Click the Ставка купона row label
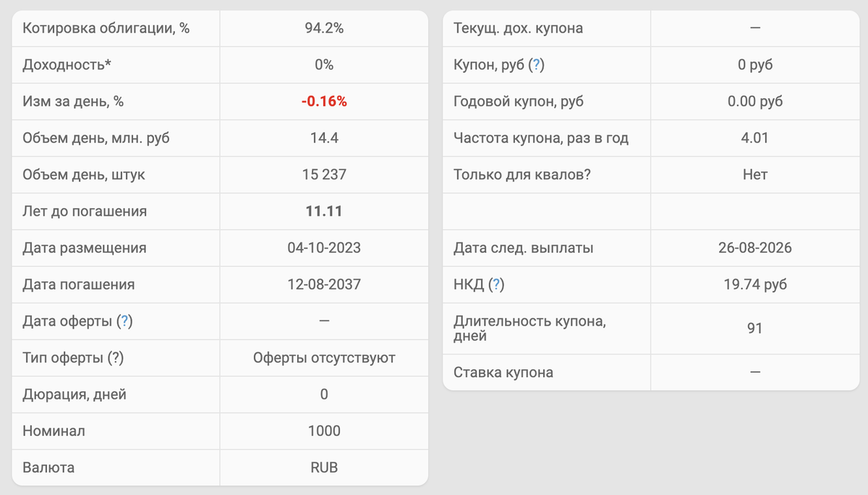 503,373
